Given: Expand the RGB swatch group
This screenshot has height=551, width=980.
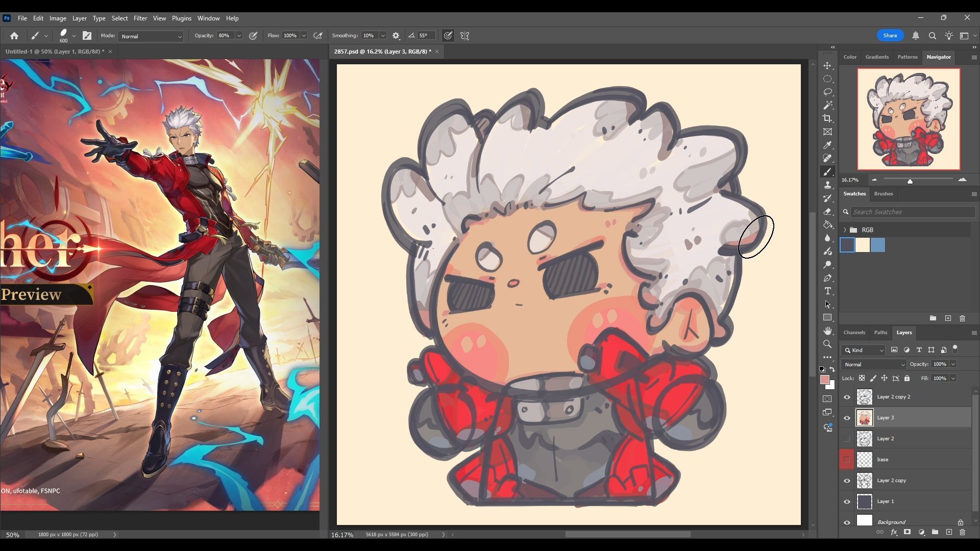Looking at the screenshot, I should [845, 230].
